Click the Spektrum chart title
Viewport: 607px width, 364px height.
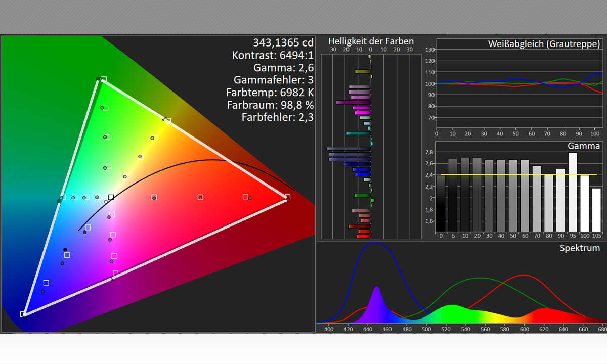click(x=580, y=248)
